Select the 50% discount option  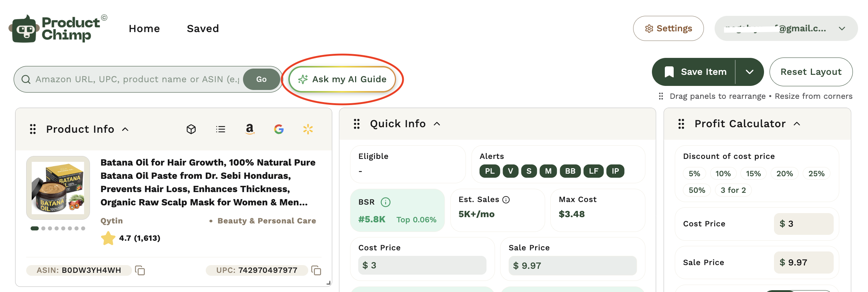click(x=697, y=190)
